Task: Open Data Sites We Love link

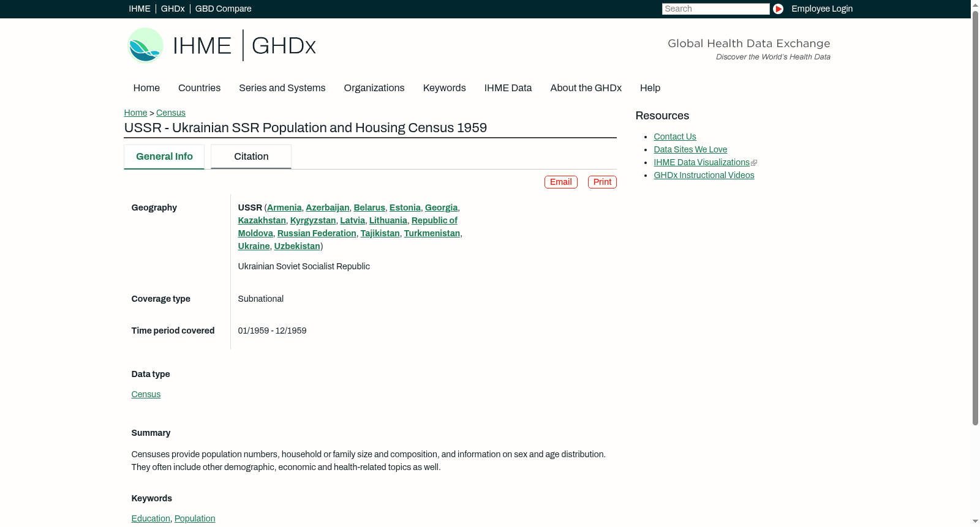Action: click(690, 149)
